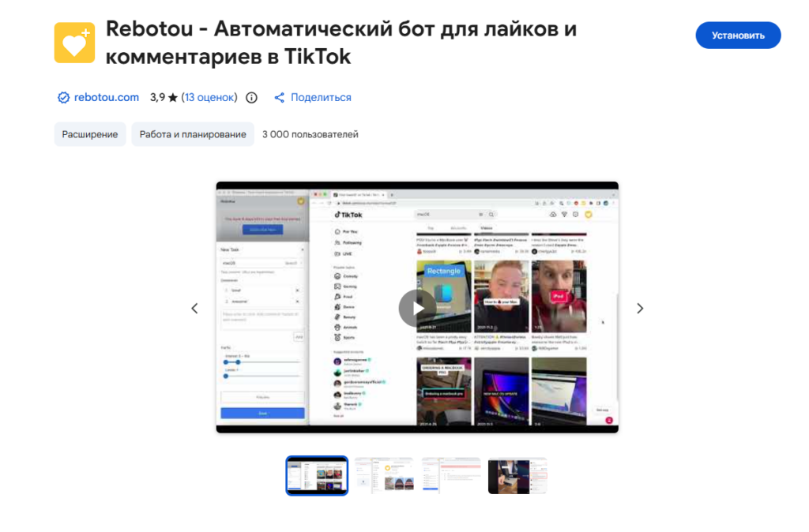Select the Работа и планирование category chip

tap(193, 134)
